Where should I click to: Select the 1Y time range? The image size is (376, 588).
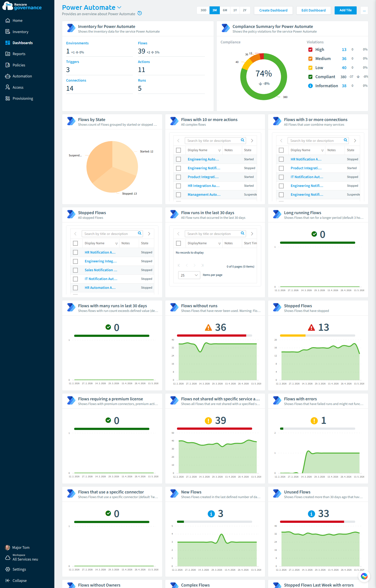point(235,10)
